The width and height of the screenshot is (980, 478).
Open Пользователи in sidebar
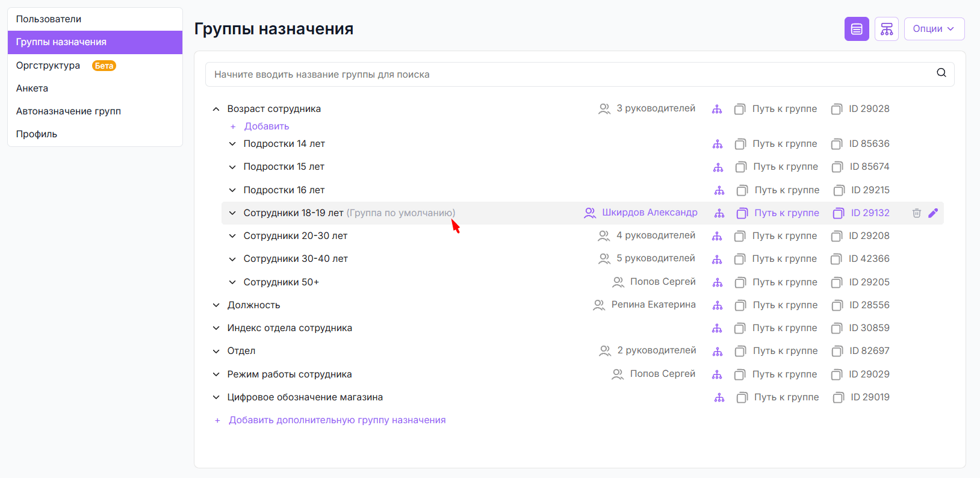pos(95,19)
